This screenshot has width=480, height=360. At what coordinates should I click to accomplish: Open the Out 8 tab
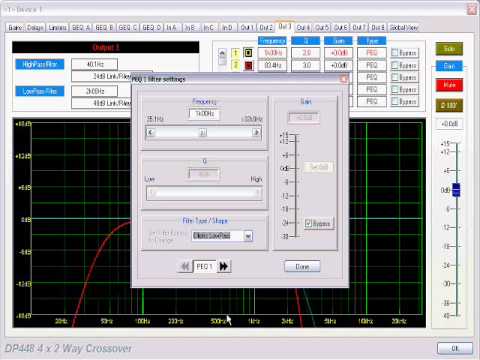378,28
